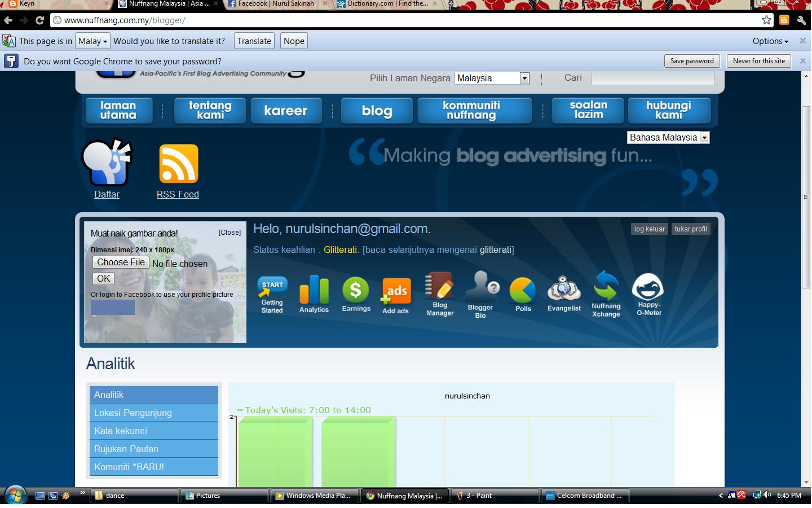Click the browser back arrow

[8, 20]
